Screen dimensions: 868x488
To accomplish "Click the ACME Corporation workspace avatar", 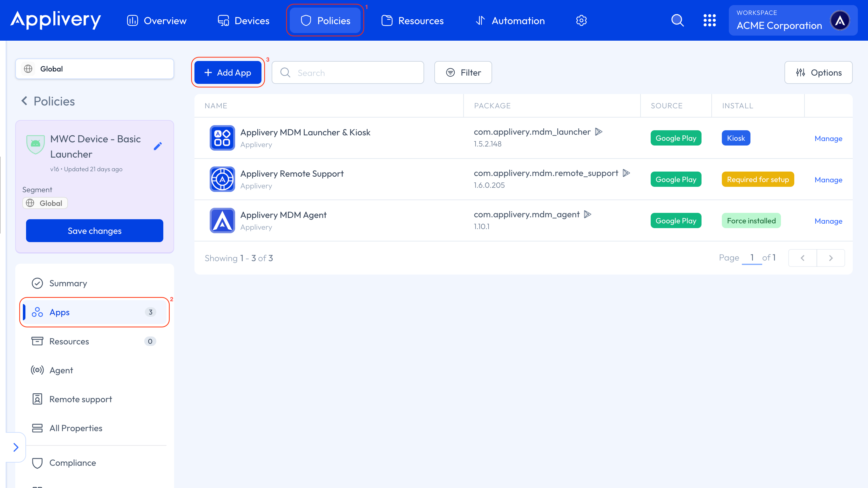I will click(840, 21).
